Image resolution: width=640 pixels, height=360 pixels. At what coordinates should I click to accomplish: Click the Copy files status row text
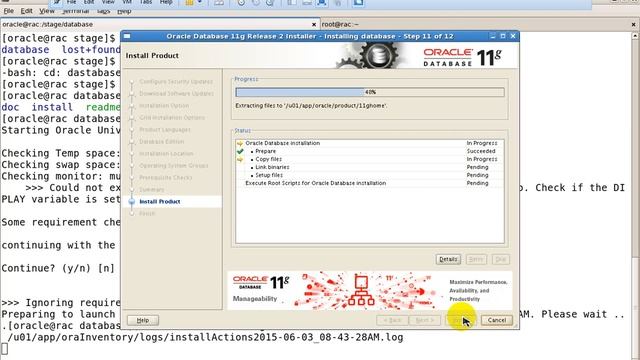click(x=268, y=159)
